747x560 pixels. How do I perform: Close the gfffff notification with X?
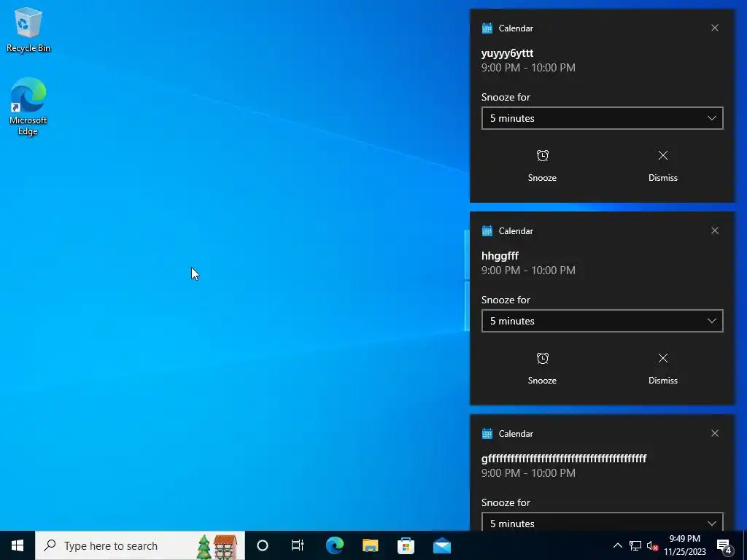pyautogui.click(x=715, y=433)
